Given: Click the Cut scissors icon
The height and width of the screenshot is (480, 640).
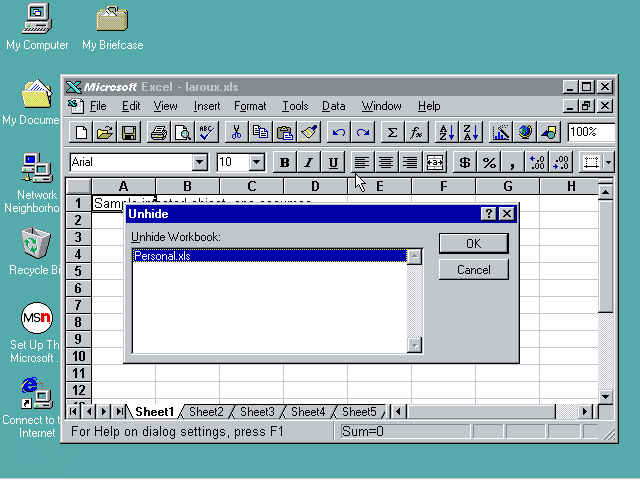Looking at the screenshot, I should point(236,132).
